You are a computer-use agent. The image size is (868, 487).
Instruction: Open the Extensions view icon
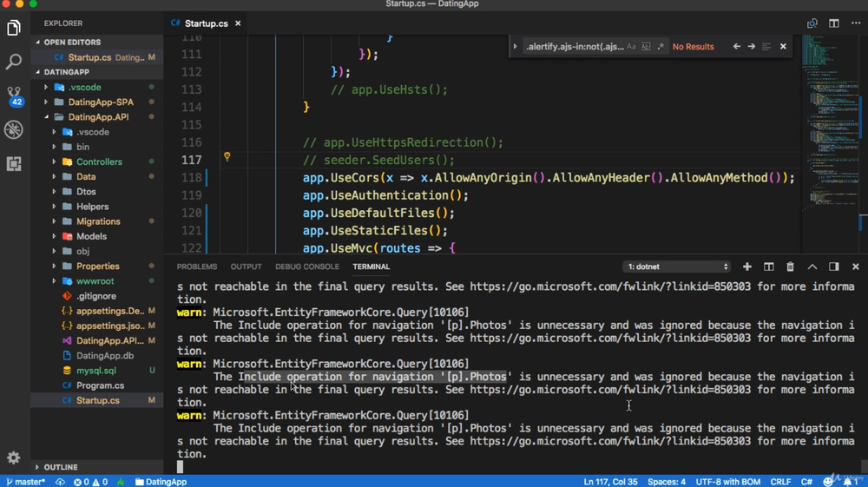click(14, 164)
